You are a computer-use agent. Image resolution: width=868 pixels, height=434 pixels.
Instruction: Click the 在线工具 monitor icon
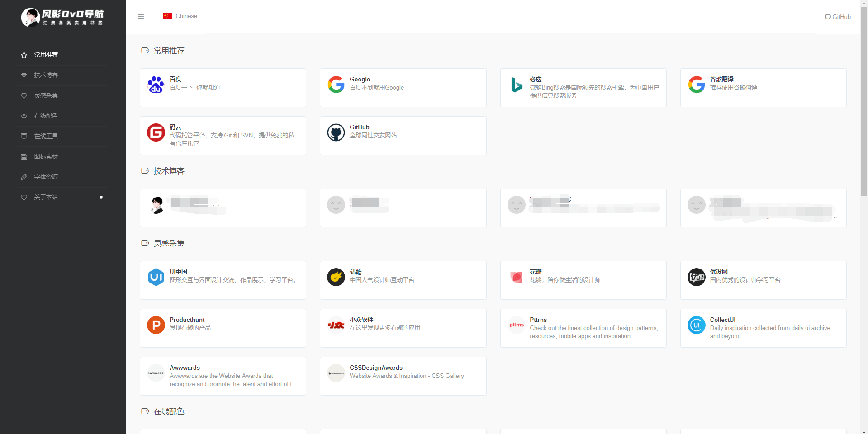pos(23,136)
